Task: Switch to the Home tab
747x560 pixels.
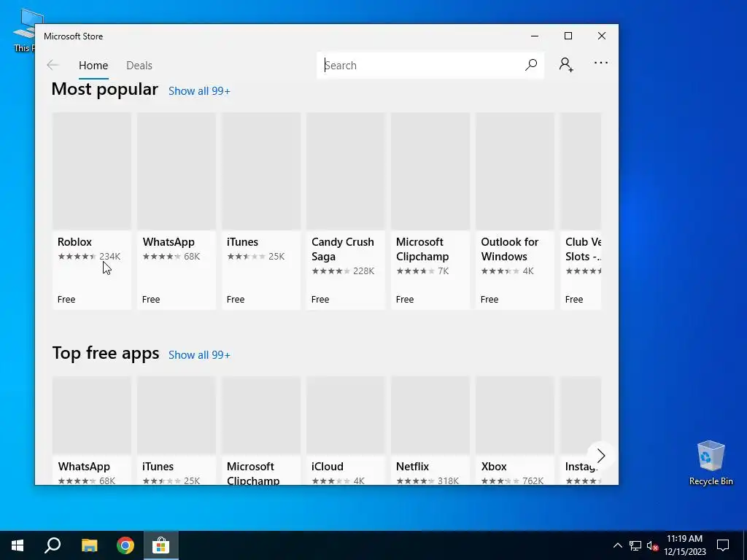Action: click(x=93, y=65)
